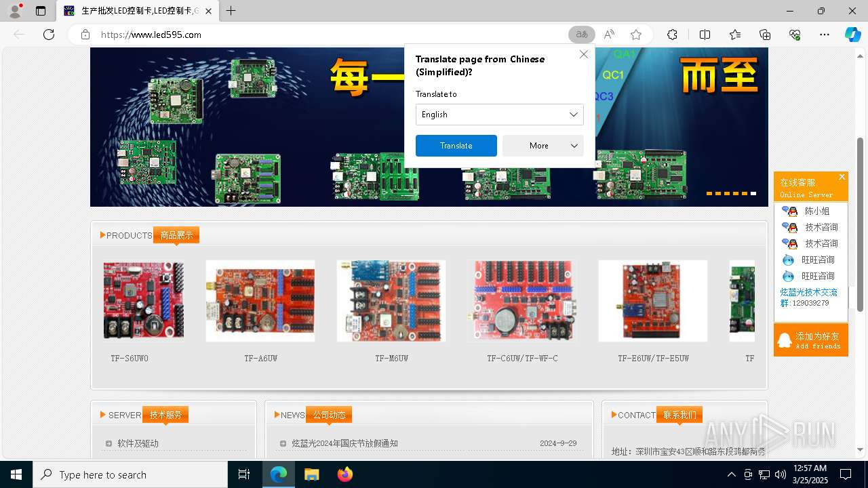The height and width of the screenshot is (488, 868).
Task: Click the TF-A6UW product name
Action: coord(261,359)
